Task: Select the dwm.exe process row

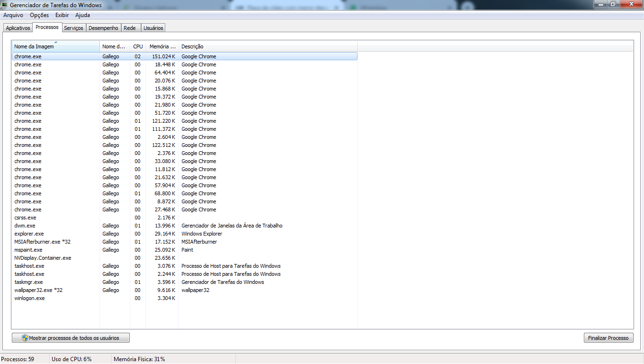Action: click(185, 226)
